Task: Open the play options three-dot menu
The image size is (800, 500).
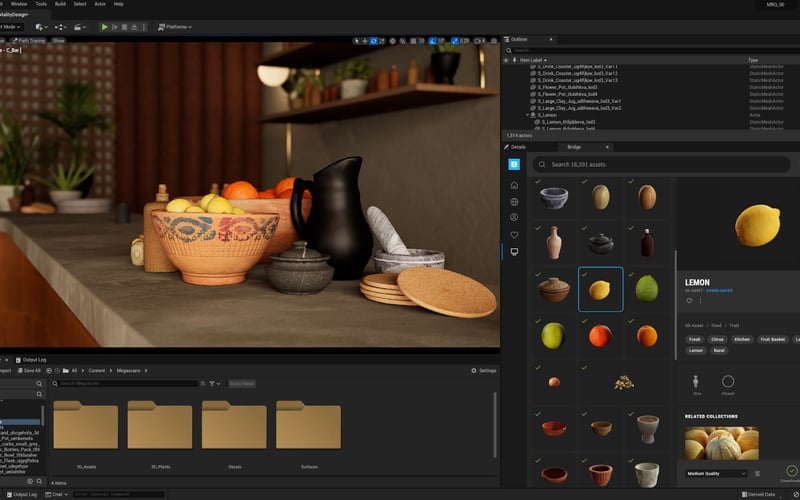Action: pyautogui.click(x=144, y=27)
